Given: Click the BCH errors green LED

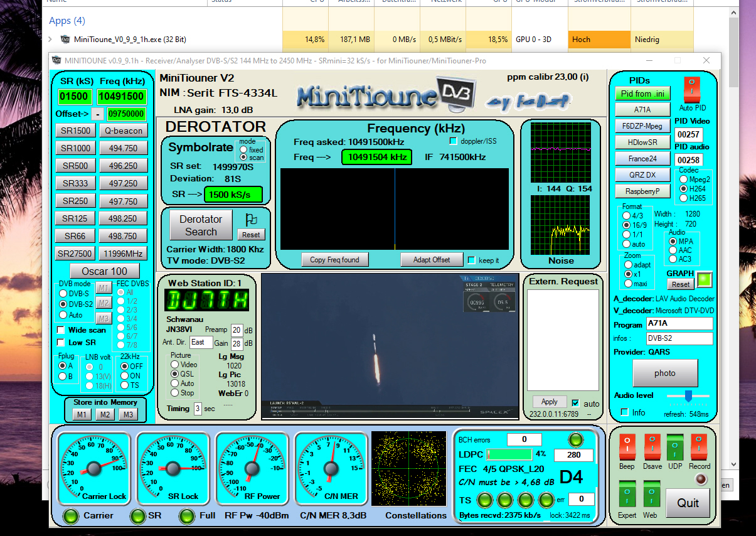Looking at the screenshot, I should (575, 439).
